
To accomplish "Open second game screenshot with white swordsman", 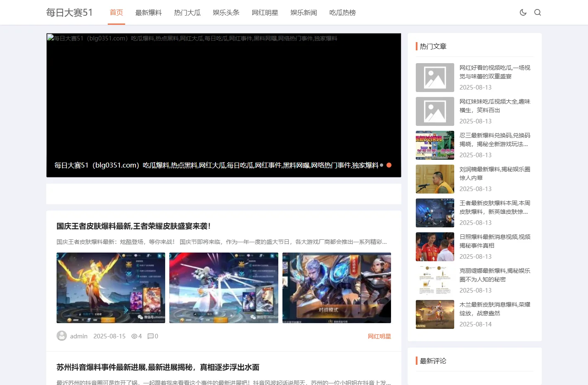I will click(224, 288).
